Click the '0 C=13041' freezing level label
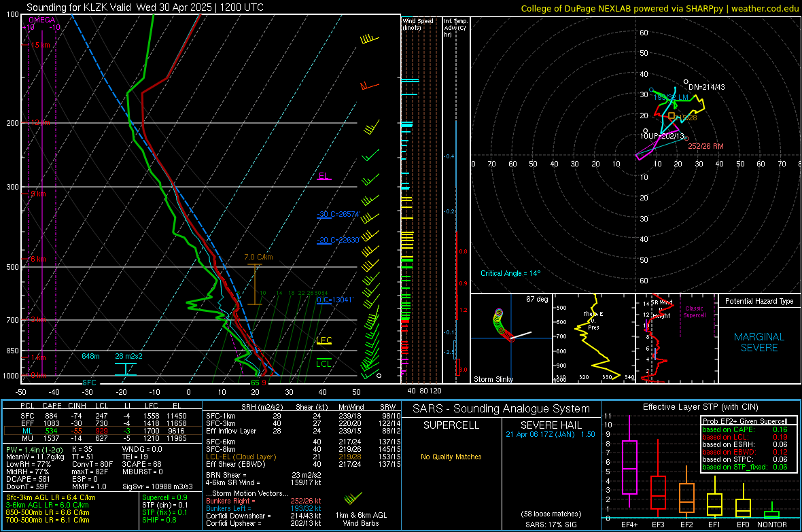802x532 pixels. 334,300
